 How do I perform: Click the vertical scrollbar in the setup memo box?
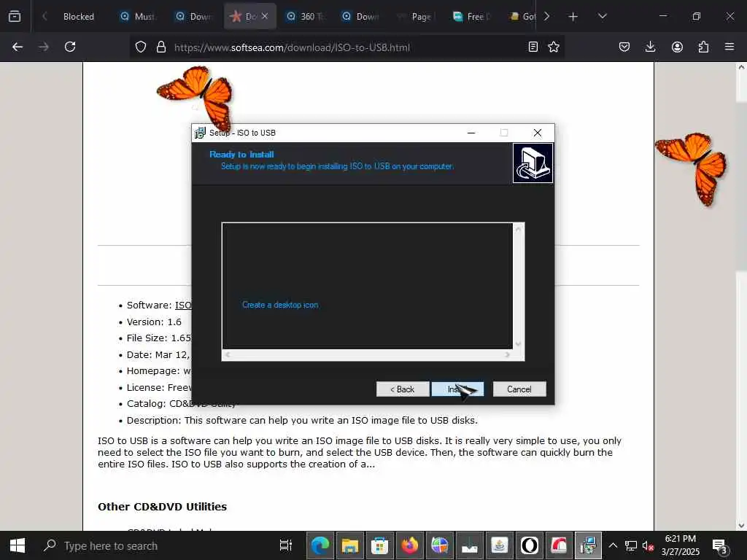coord(519,286)
